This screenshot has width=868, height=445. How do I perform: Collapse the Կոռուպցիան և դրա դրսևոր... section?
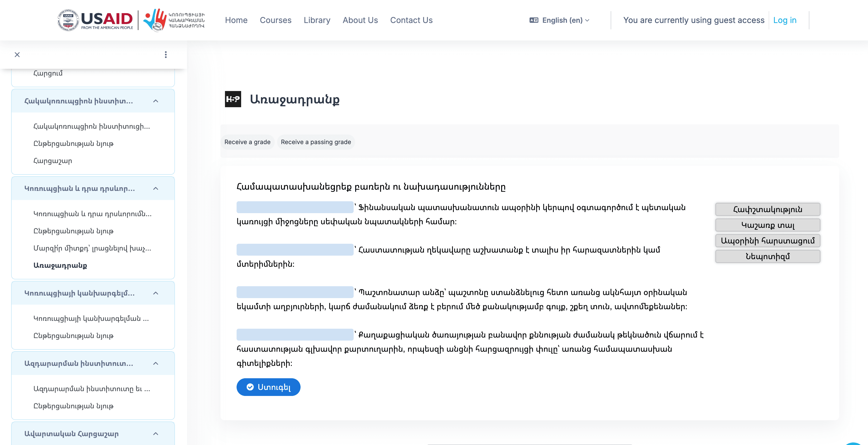point(155,188)
